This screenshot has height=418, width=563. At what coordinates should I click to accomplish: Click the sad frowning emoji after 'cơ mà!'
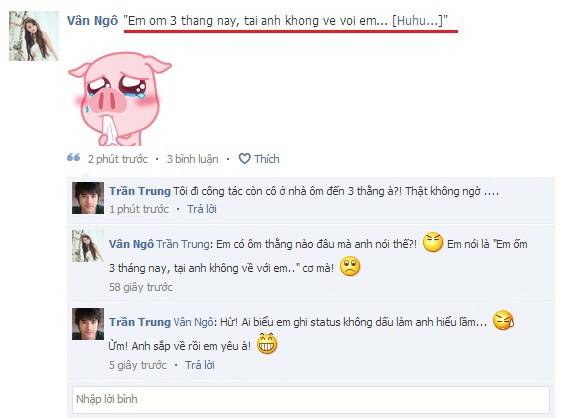350,266
